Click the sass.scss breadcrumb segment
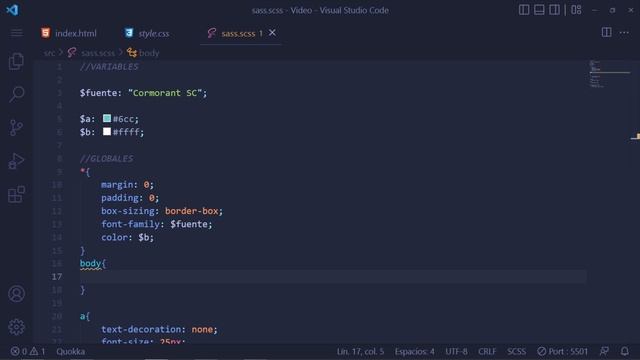 (98, 53)
